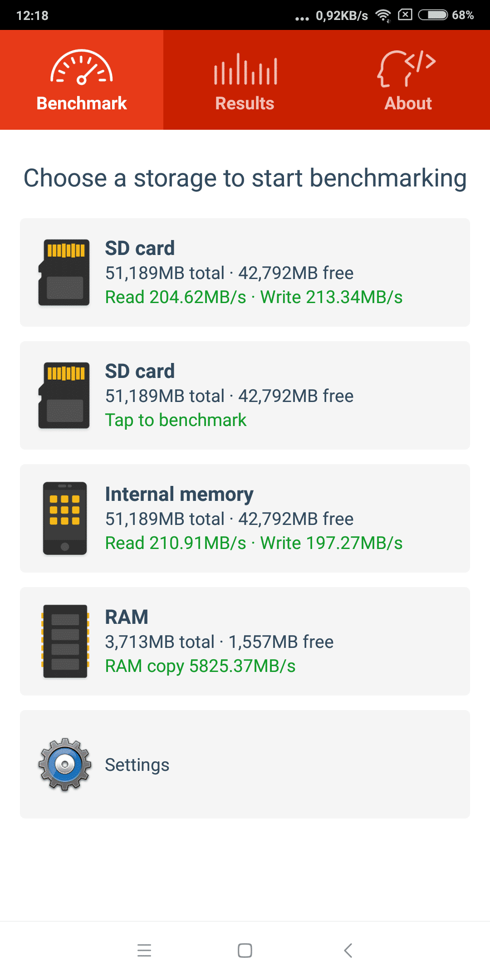Open the recent apps menu button
Viewport: 490px width, 980px height.
pyautogui.click(x=144, y=950)
